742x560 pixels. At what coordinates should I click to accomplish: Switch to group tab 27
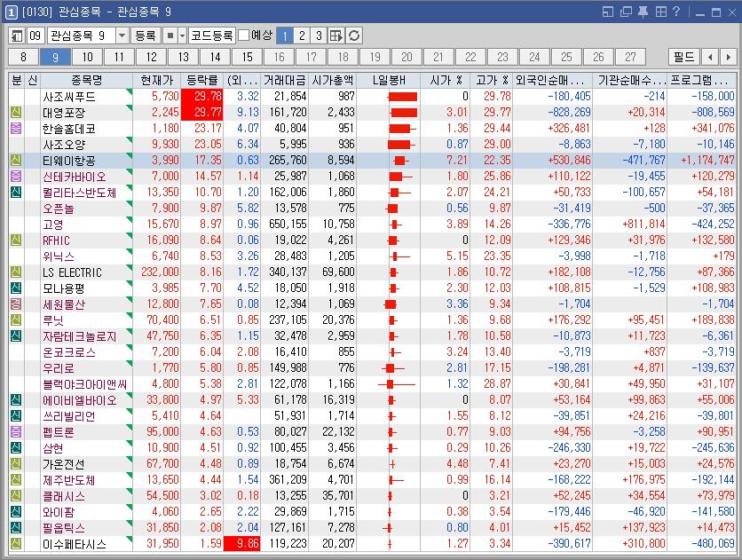tap(630, 57)
